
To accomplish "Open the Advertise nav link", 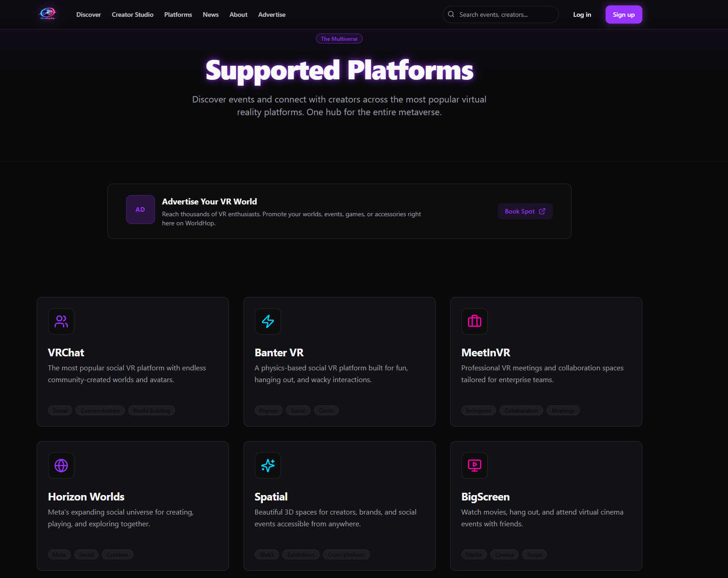I will click(272, 15).
